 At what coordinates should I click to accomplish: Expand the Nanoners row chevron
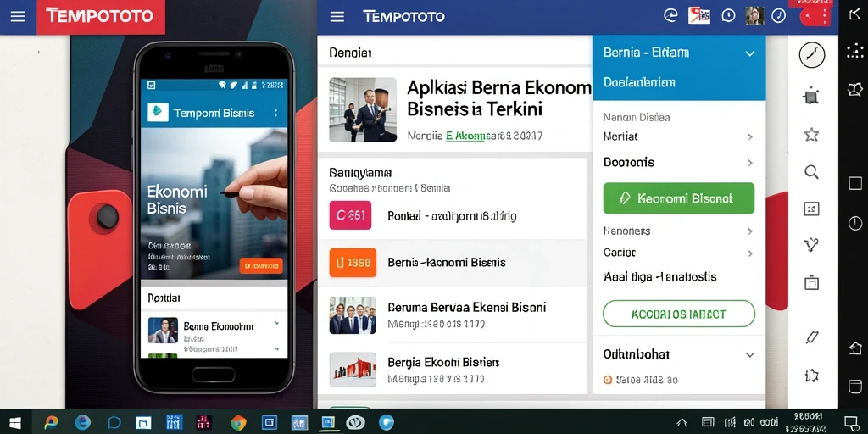750,231
